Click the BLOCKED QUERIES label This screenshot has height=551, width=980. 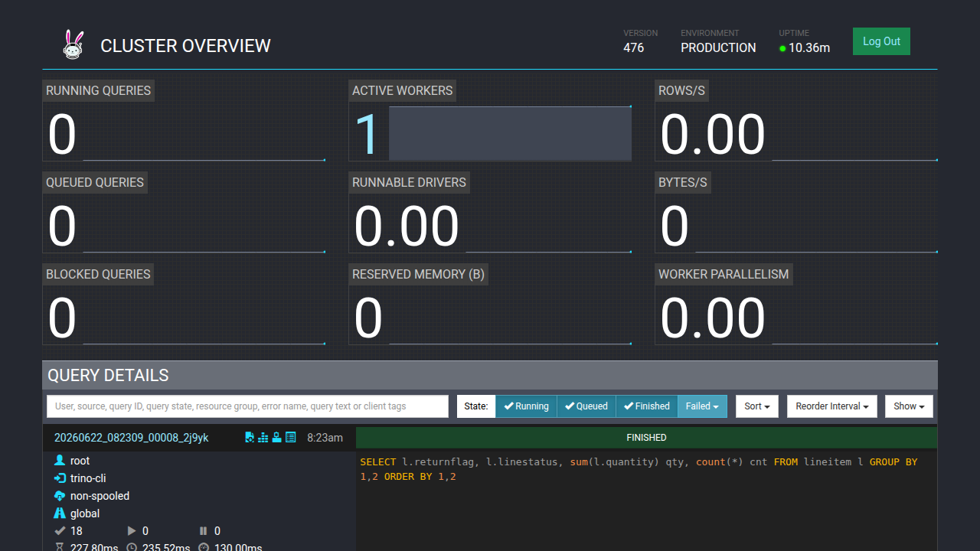[x=99, y=274]
